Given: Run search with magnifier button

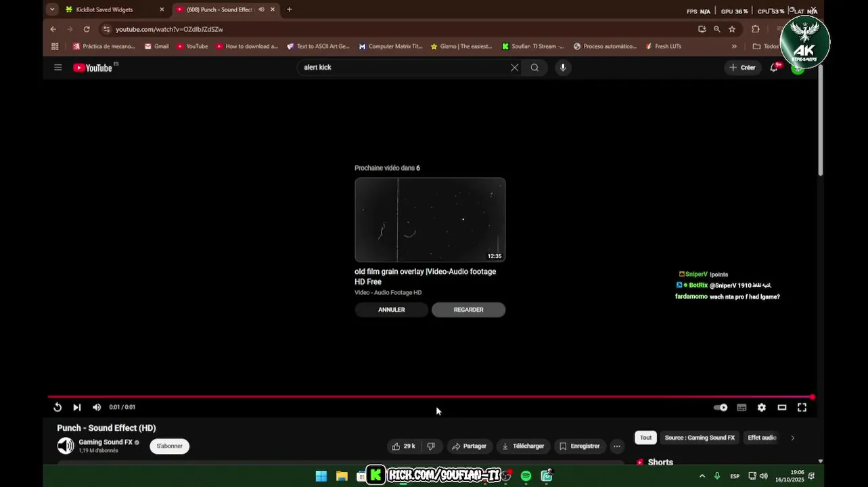Looking at the screenshot, I should tap(534, 68).
